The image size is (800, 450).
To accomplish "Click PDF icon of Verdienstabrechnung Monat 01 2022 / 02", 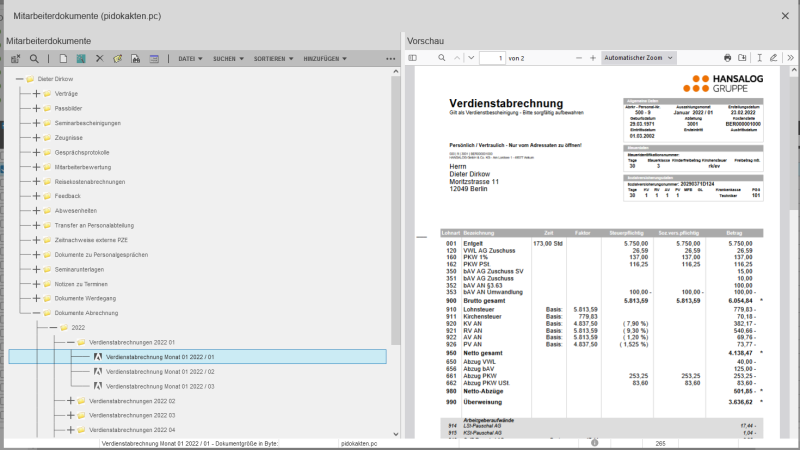I will tap(98, 371).
